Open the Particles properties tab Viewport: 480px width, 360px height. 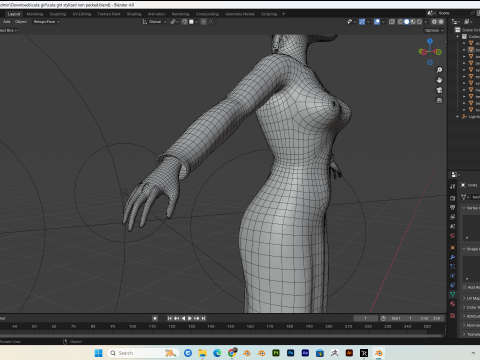pyautogui.click(x=452, y=266)
